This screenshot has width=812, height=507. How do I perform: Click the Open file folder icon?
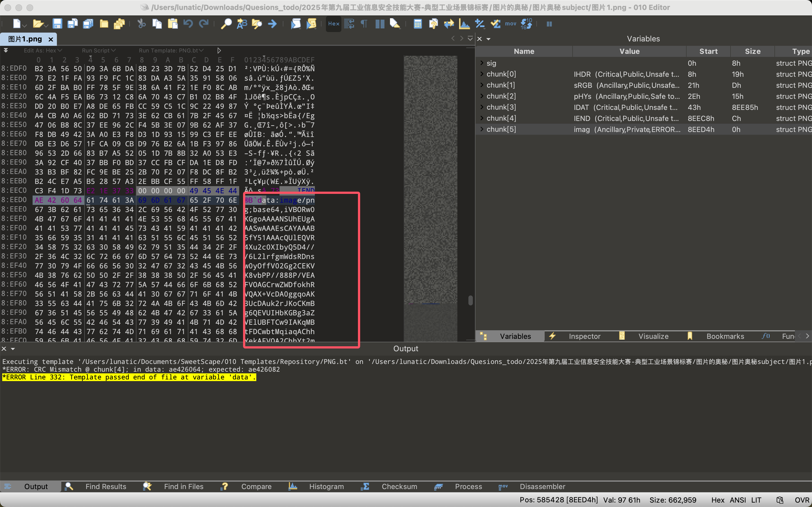click(x=38, y=24)
